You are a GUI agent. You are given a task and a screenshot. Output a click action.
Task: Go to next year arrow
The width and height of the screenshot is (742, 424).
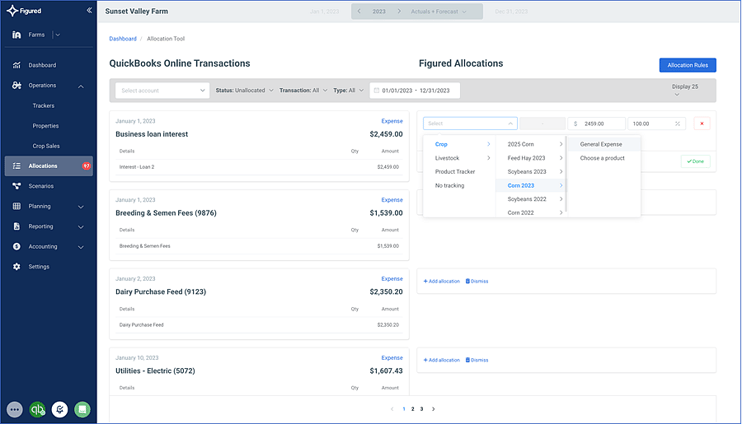click(399, 11)
